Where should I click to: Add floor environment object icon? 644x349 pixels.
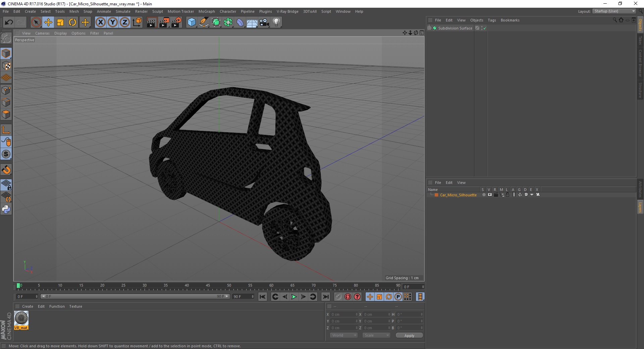[252, 22]
